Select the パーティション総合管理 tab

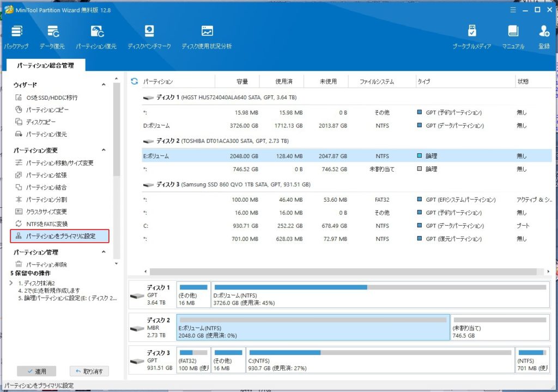pyautogui.click(x=45, y=65)
